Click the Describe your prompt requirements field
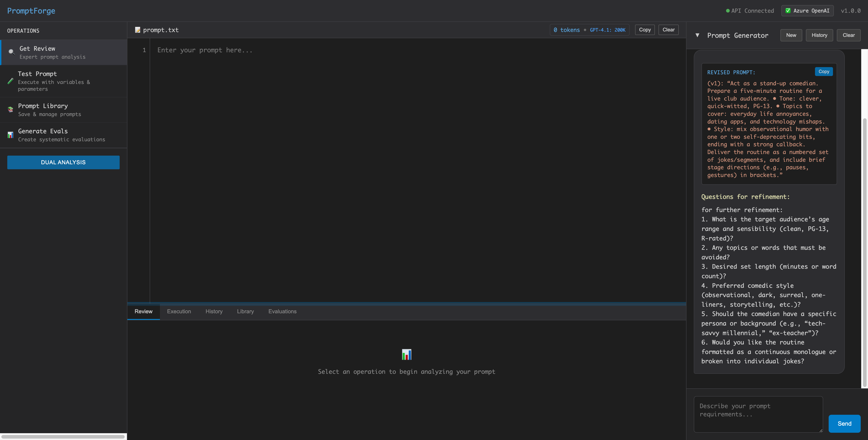This screenshot has width=868, height=440. click(x=758, y=414)
